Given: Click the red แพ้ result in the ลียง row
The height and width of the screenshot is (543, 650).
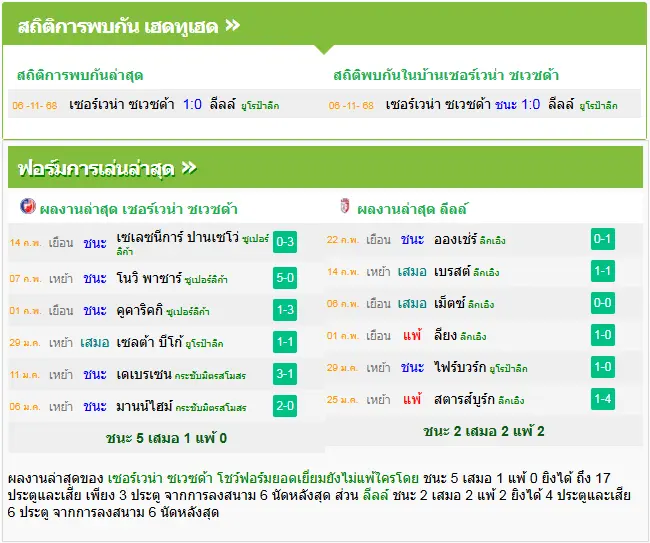Looking at the screenshot, I should [x=412, y=335].
